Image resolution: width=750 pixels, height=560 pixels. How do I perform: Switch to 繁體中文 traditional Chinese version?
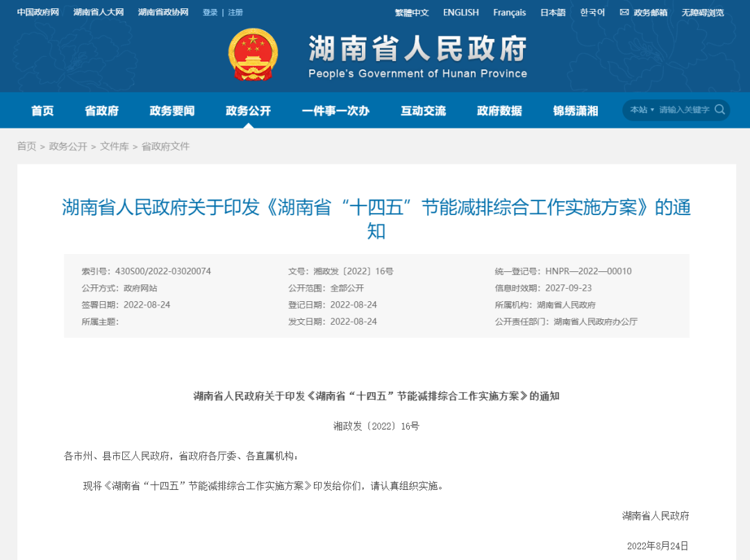coord(412,12)
